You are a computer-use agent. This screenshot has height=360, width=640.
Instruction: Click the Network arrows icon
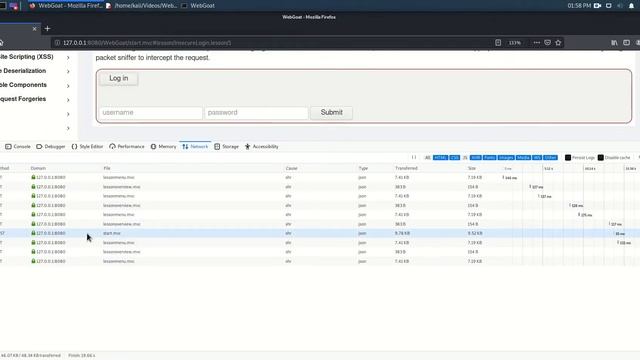tap(185, 147)
